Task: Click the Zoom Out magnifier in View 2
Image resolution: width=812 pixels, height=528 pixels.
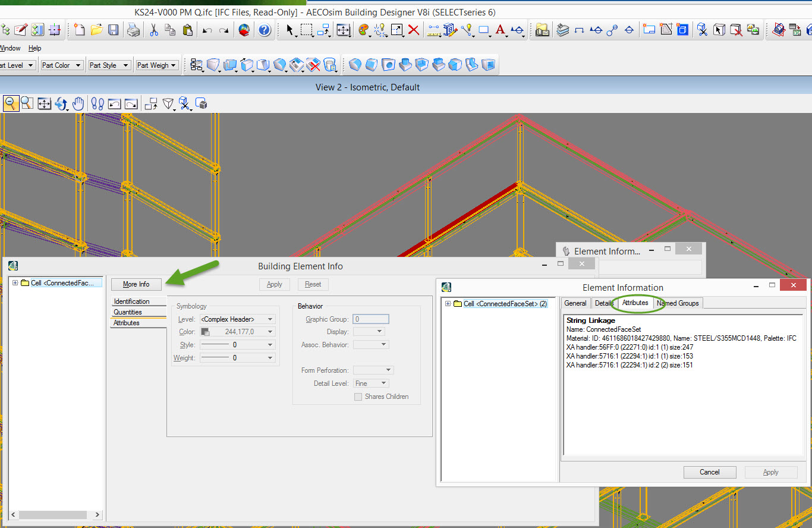Action: coord(10,103)
